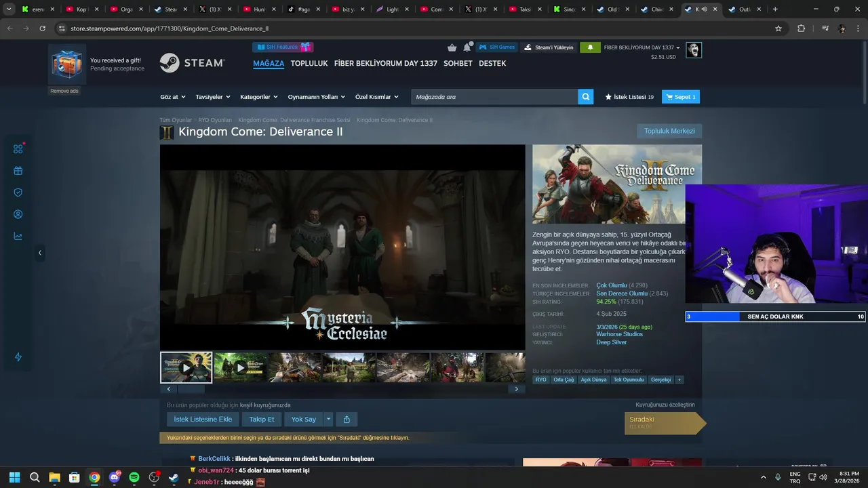The height and width of the screenshot is (488, 868).
Task: Click the share icon button
Action: coord(347,419)
